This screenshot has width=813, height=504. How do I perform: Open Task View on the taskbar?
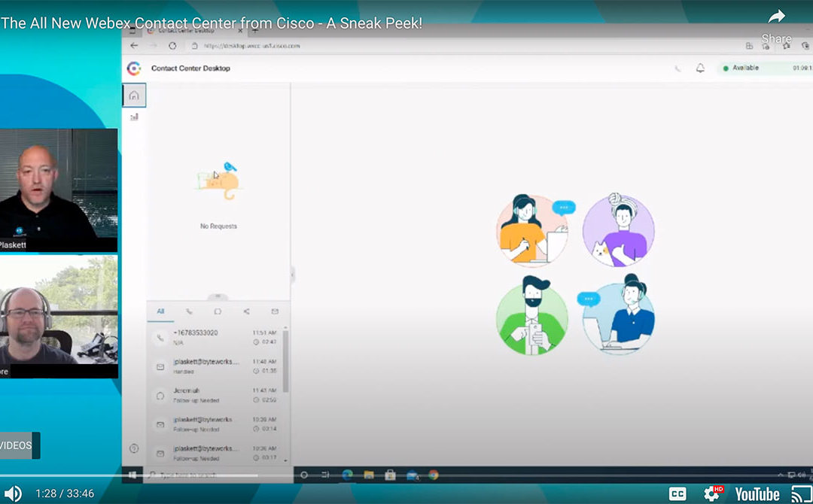325,475
